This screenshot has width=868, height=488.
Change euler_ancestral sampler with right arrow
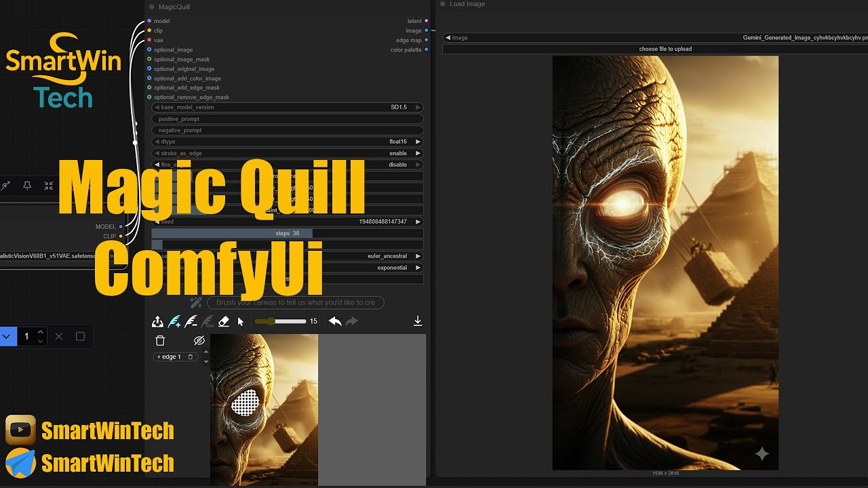point(418,256)
